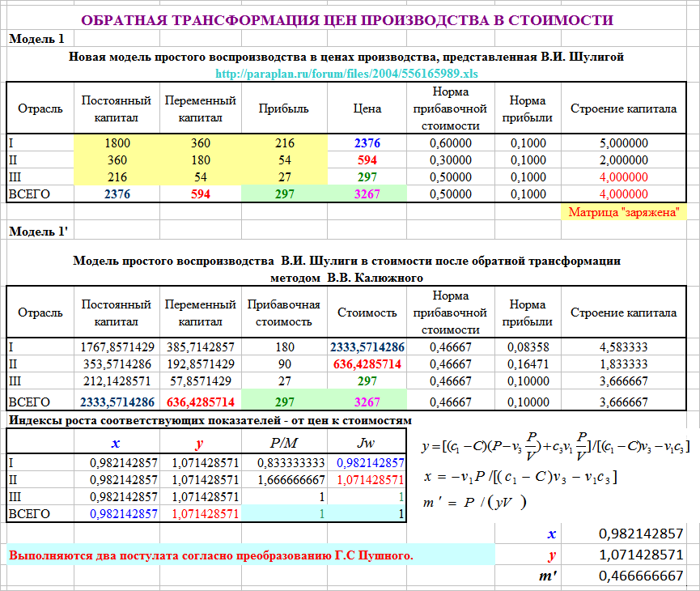Select the blue 'x' column header in indexes table

(116, 443)
